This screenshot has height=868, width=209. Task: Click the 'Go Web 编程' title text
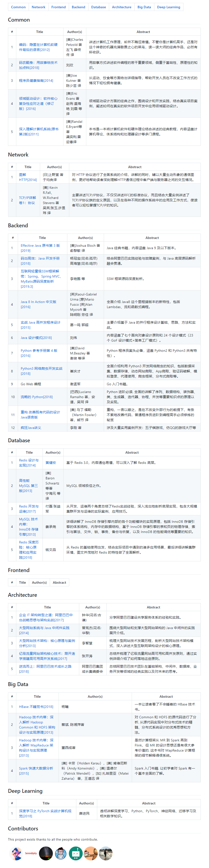31,384
